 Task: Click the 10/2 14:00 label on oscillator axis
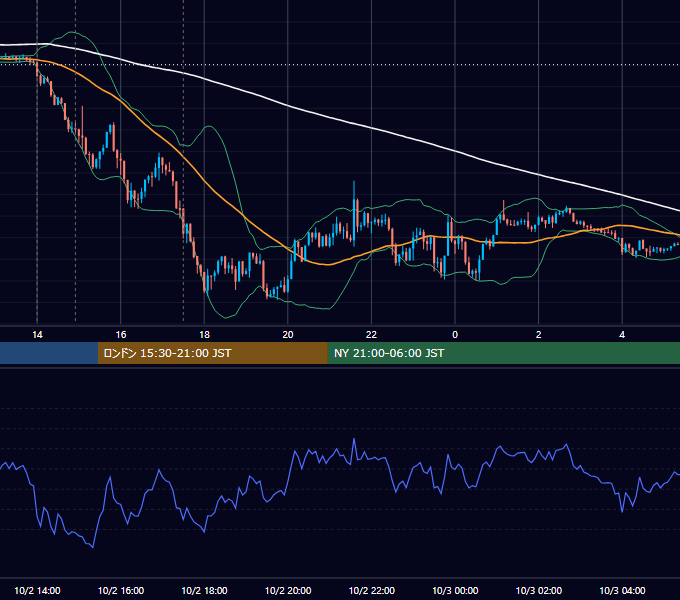tap(37, 590)
